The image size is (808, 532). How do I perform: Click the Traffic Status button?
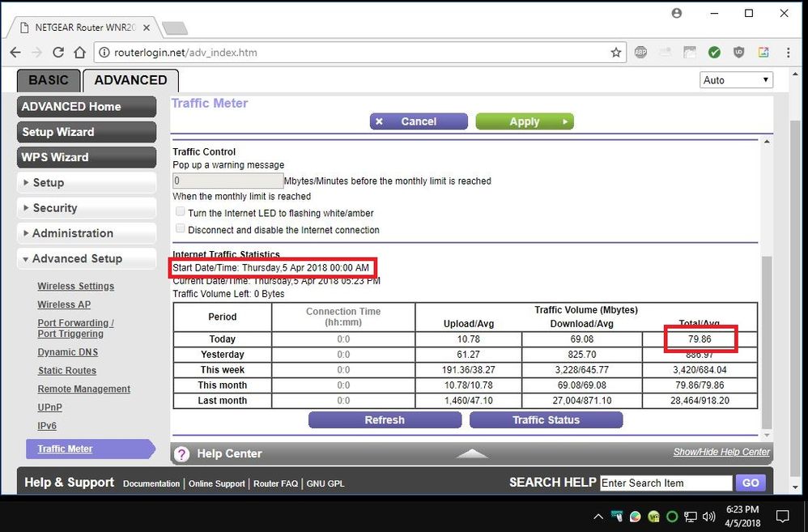(546, 420)
